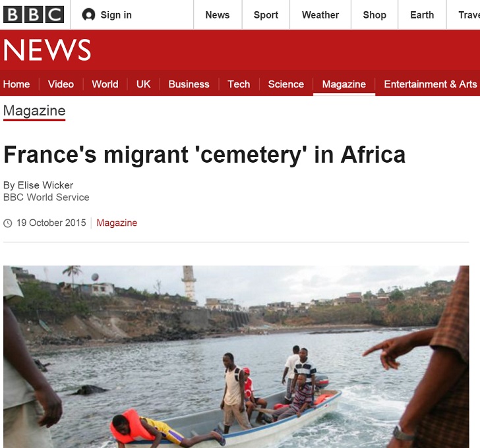Click the Sign in user avatar icon

(x=88, y=14)
